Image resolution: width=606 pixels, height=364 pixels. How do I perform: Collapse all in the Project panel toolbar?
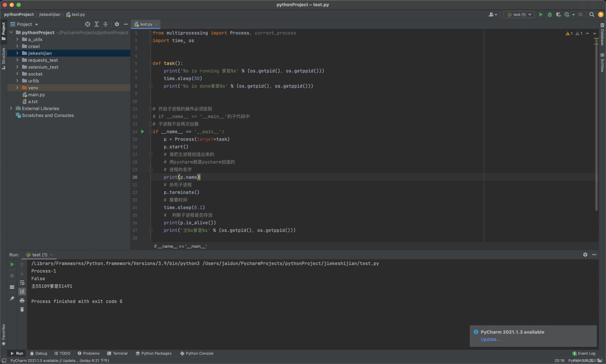[x=105, y=24]
